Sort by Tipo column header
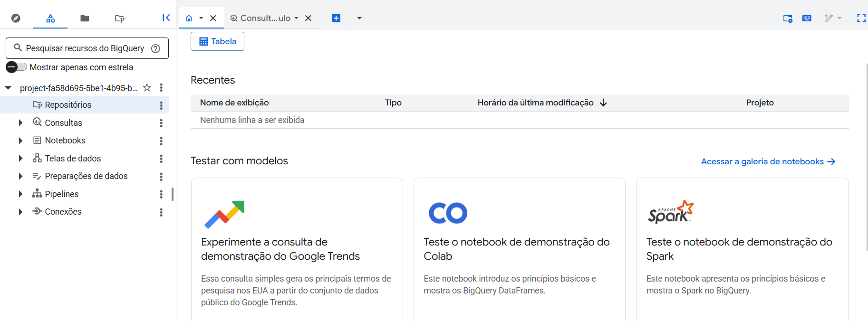This screenshot has height=321, width=868. point(393,103)
